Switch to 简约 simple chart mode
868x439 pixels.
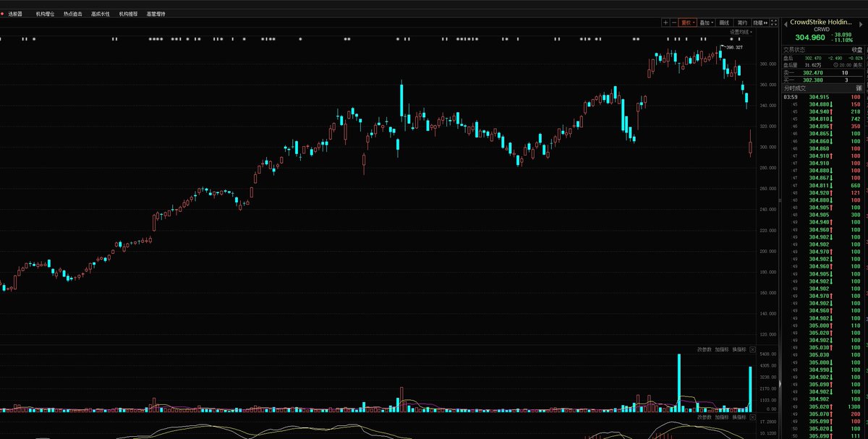click(x=742, y=22)
